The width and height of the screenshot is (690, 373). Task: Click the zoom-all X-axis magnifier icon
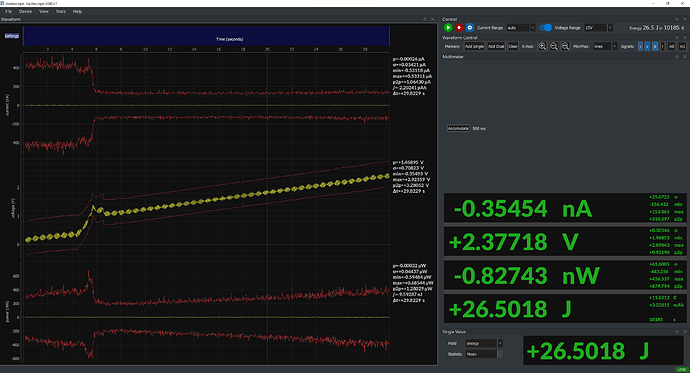point(565,46)
